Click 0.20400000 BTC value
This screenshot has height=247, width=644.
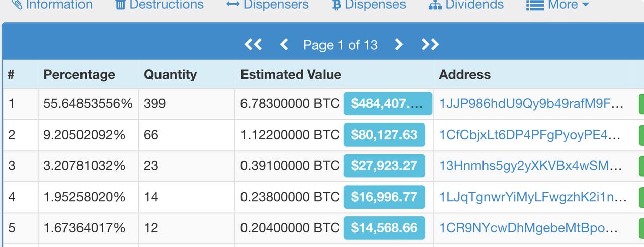[x=290, y=228]
